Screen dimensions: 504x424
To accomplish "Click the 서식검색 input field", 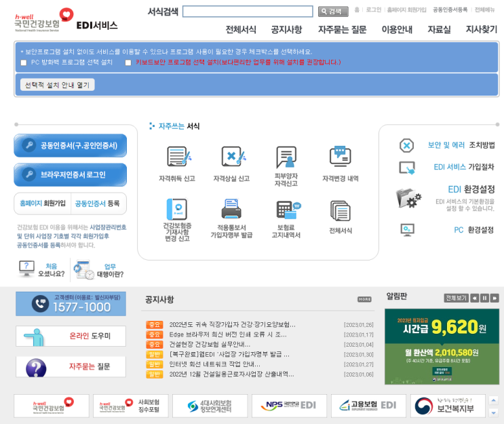I will (248, 12).
